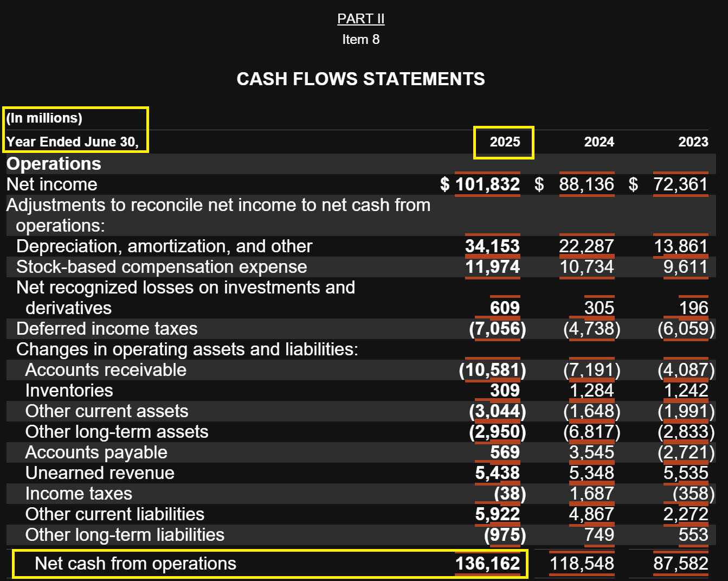This screenshot has height=581, width=728.
Task: Select other current liabilities value 5,922
Action: pos(497,514)
